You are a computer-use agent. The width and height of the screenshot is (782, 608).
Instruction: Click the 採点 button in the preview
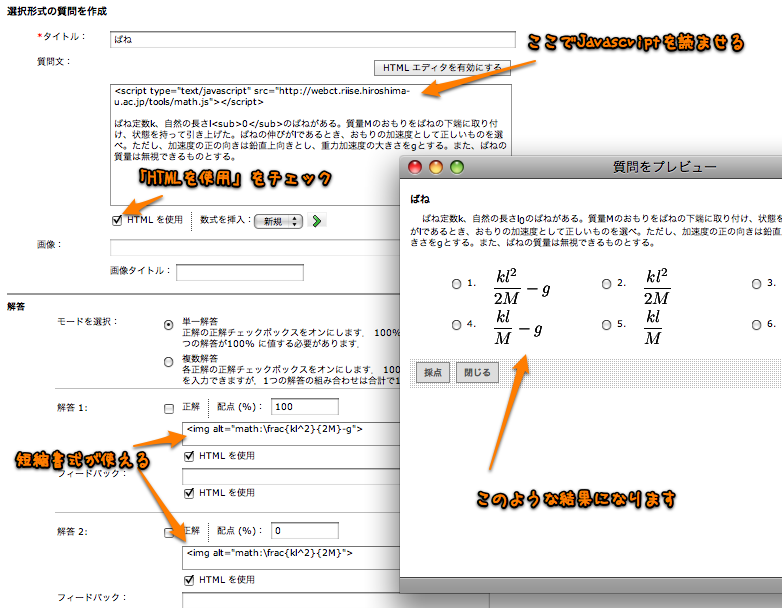(x=433, y=373)
